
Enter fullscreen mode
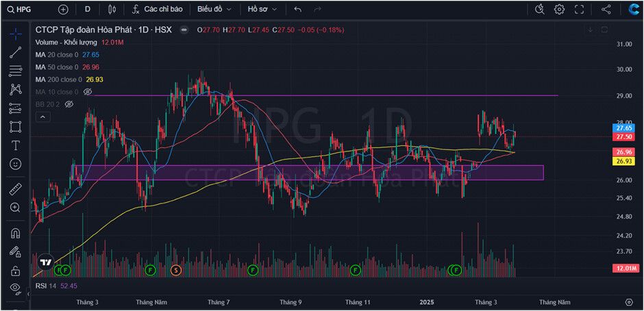pyautogui.click(x=579, y=10)
